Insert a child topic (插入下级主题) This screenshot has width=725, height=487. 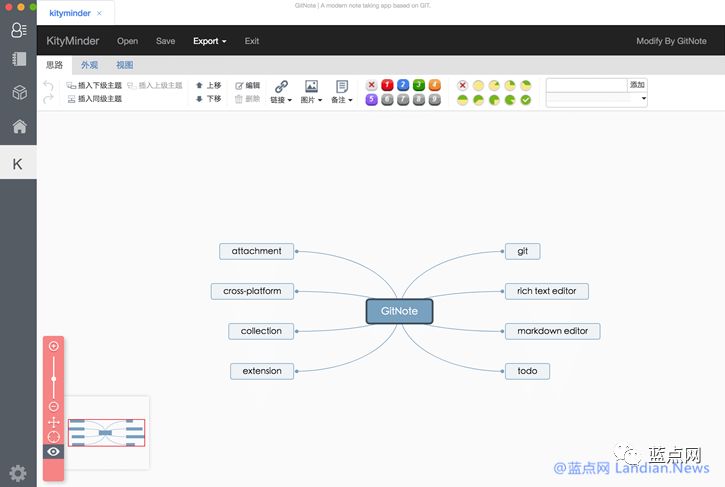pos(94,85)
